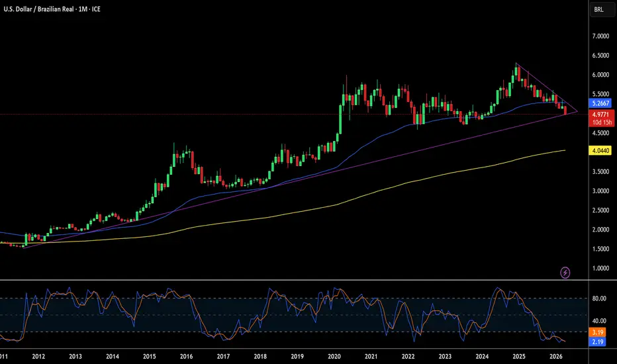The height and width of the screenshot is (364, 617).
Task: Click the 2020 time axis label
Action: [334, 357]
